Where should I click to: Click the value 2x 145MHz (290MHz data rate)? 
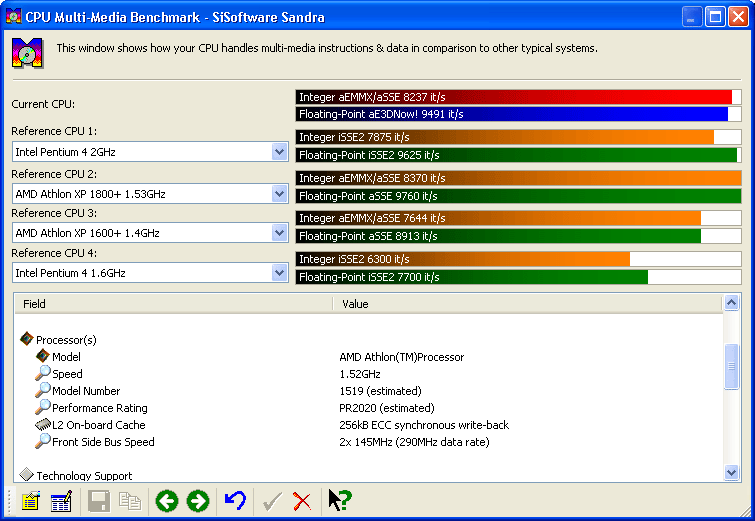(414, 442)
